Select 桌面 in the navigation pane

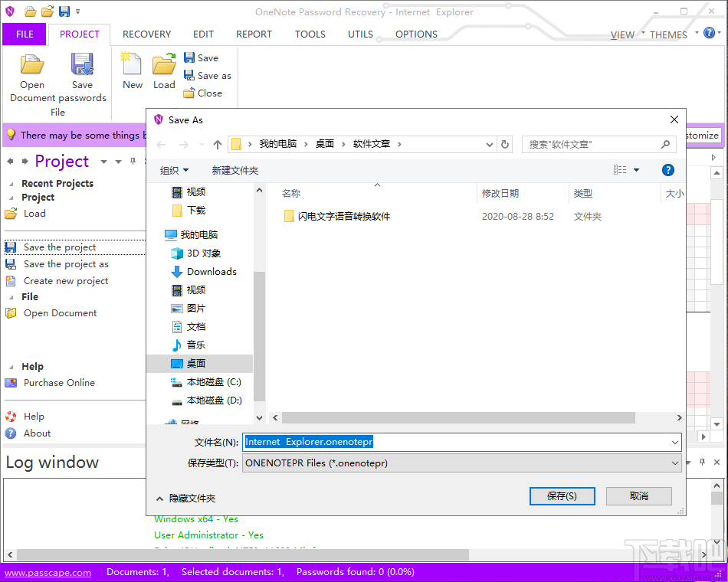point(195,363)
